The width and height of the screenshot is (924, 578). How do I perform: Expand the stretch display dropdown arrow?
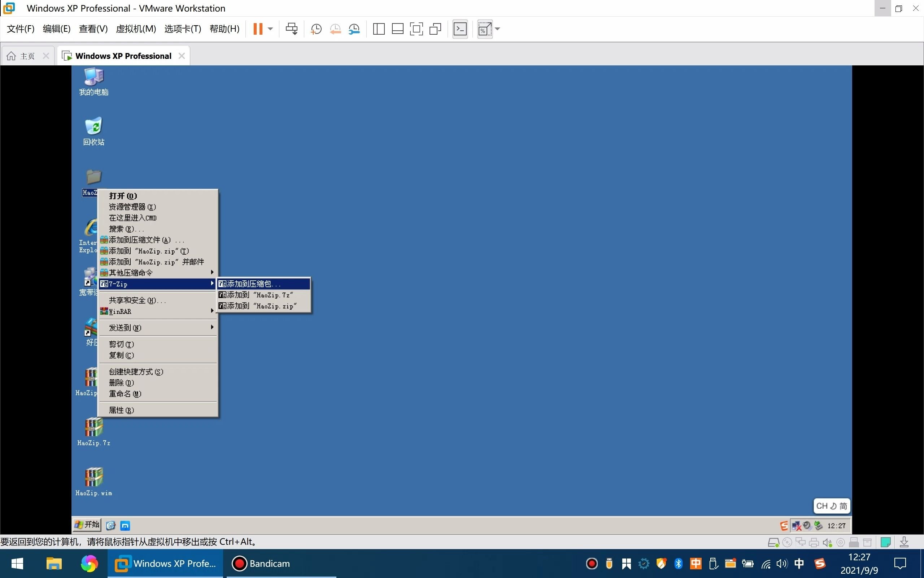click(x=497, y=29)
